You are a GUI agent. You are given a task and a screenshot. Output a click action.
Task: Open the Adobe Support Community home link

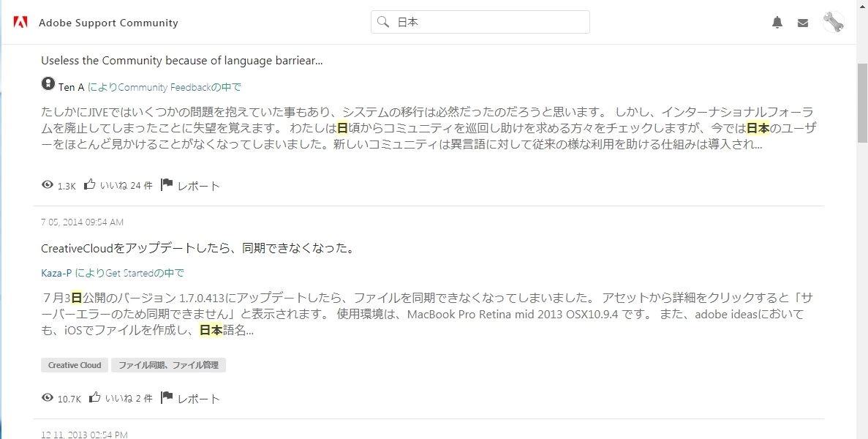click(108, 23)
